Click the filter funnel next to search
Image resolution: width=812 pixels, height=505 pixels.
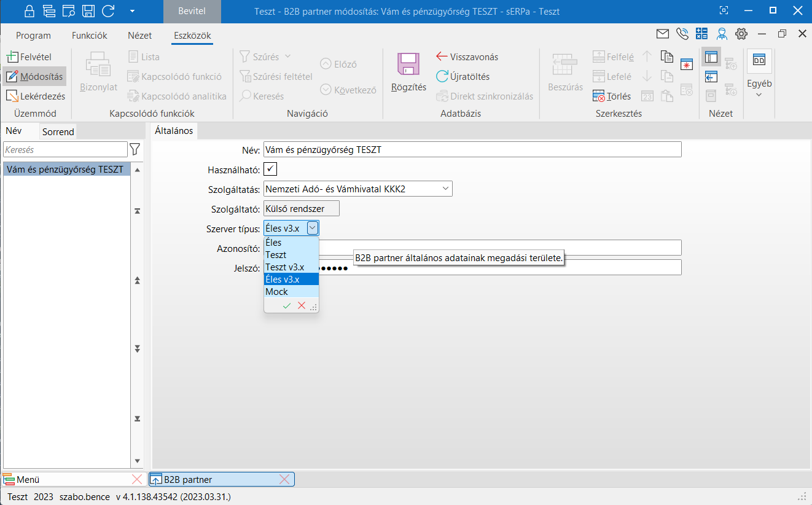coord(135,149)
